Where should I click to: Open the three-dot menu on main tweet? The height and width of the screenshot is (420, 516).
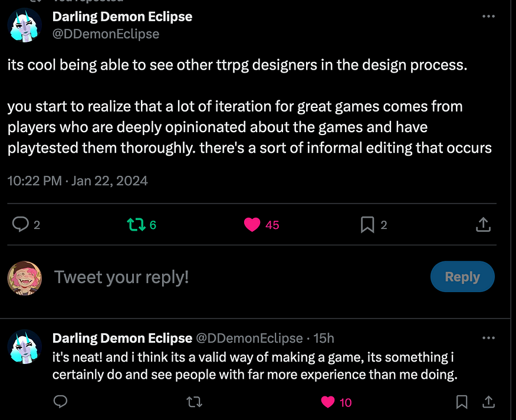488,16
